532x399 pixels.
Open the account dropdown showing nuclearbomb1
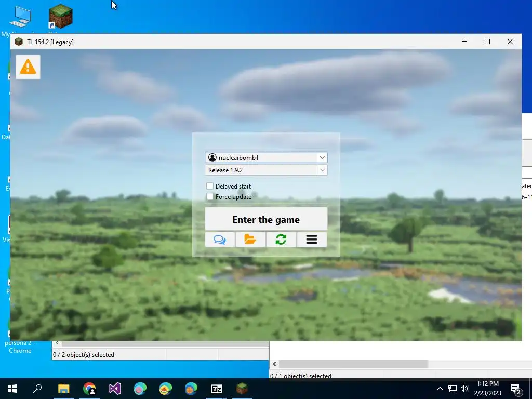pyautogui.click(x=266, y=157)
